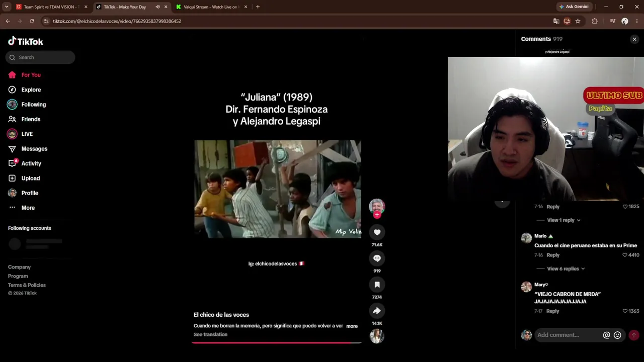The width and height of the screenshot is (644, 362).
Task: Open the browser profile avatar
Action: (625, 21)
